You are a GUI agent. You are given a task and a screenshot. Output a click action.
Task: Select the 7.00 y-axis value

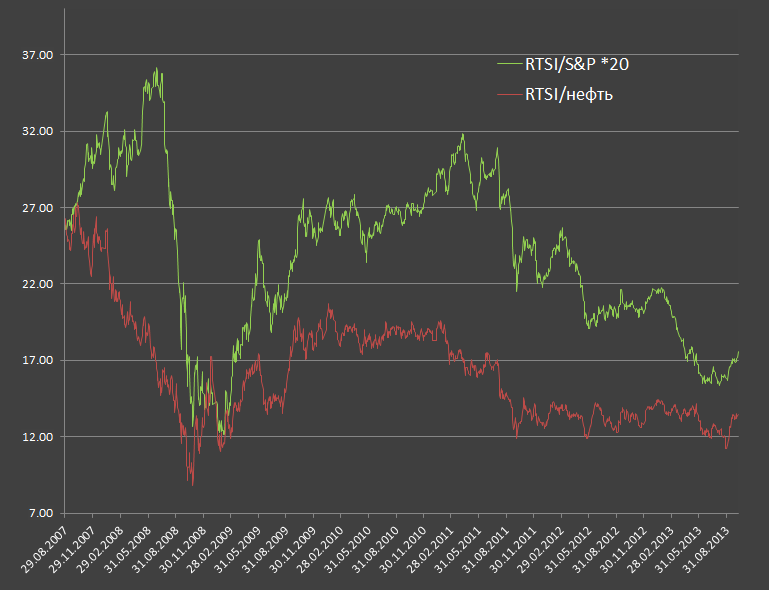[x=39, y=513]
